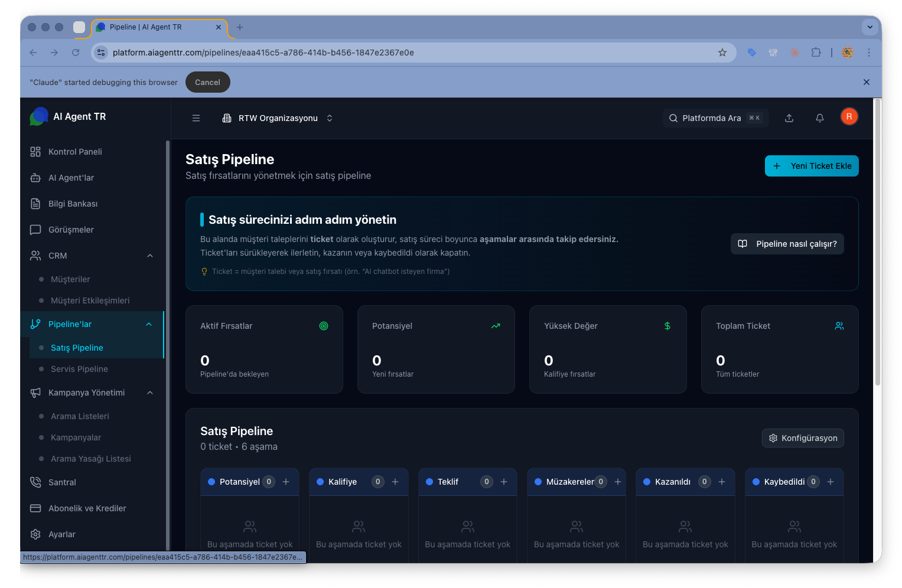902x588 pixels.
Task: Close the Pipeline | AI Agent TR tab
Action: (x=219, y=27)
